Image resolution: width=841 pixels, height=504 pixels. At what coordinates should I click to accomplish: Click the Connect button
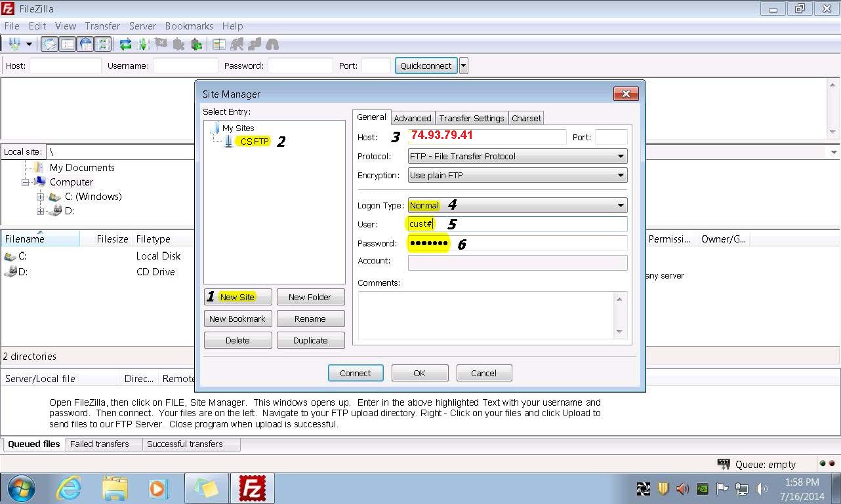(356, 373)
